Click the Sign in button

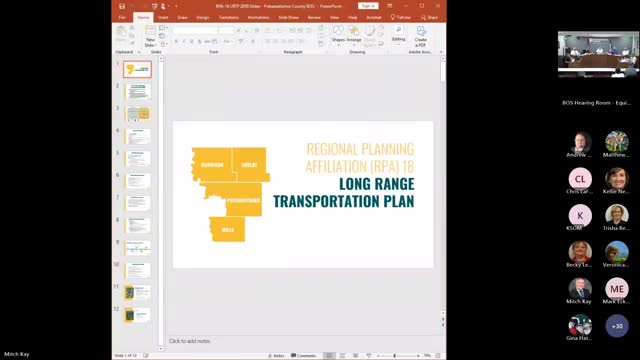(368, 6)
